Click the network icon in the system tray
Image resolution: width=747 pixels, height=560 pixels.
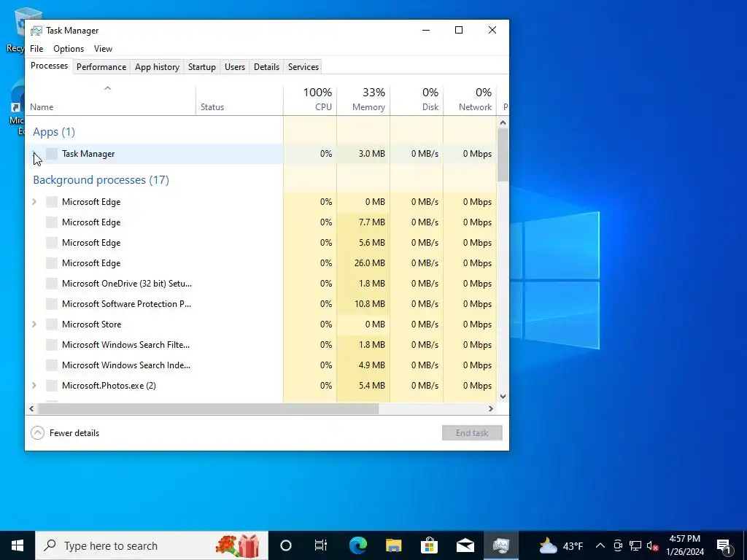[x=635, y=545]
